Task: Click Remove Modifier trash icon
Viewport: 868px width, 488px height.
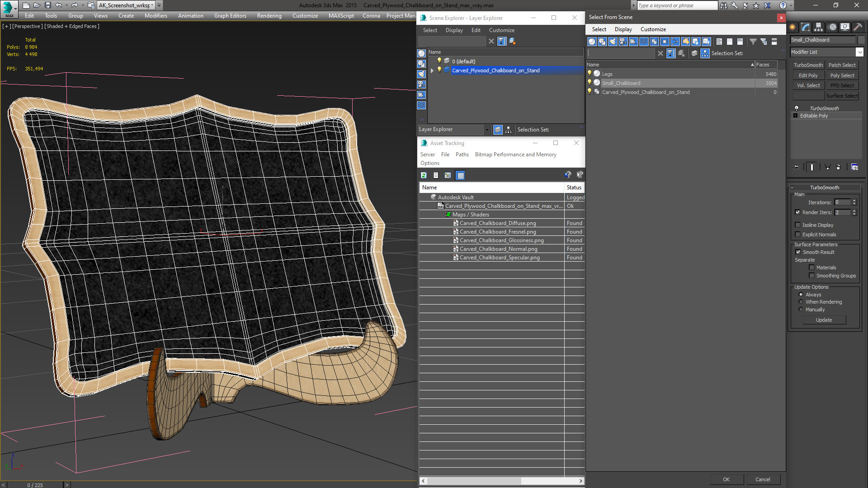Action: point(839,167)
